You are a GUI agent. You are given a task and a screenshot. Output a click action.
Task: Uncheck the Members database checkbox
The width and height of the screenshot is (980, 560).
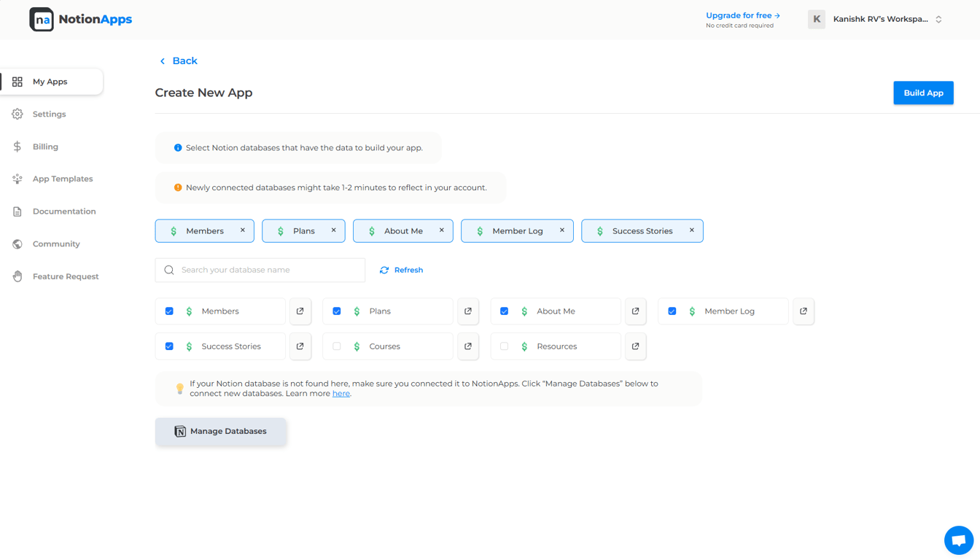[169, 311]
